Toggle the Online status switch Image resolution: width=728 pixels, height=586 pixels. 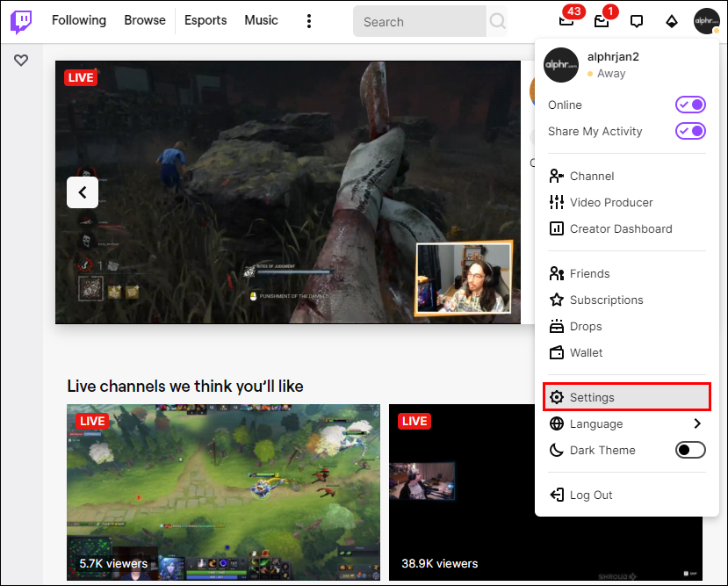coord(690,105)
